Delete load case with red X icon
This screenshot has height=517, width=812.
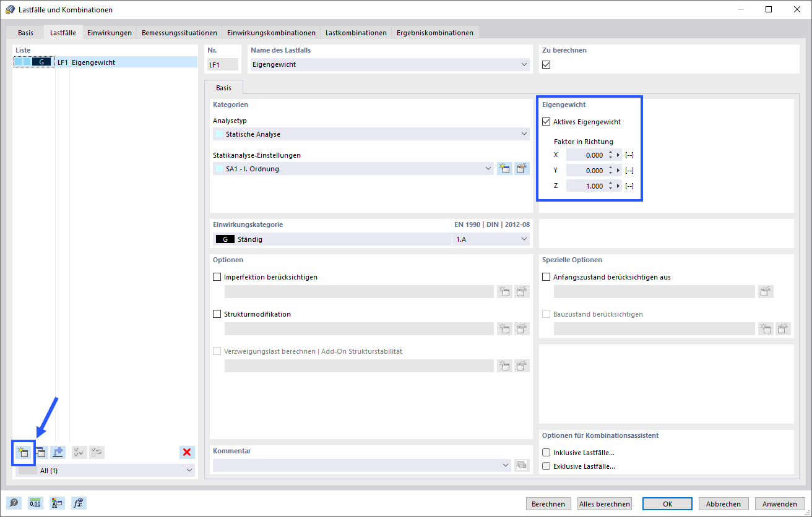click(x=187, y=452)
